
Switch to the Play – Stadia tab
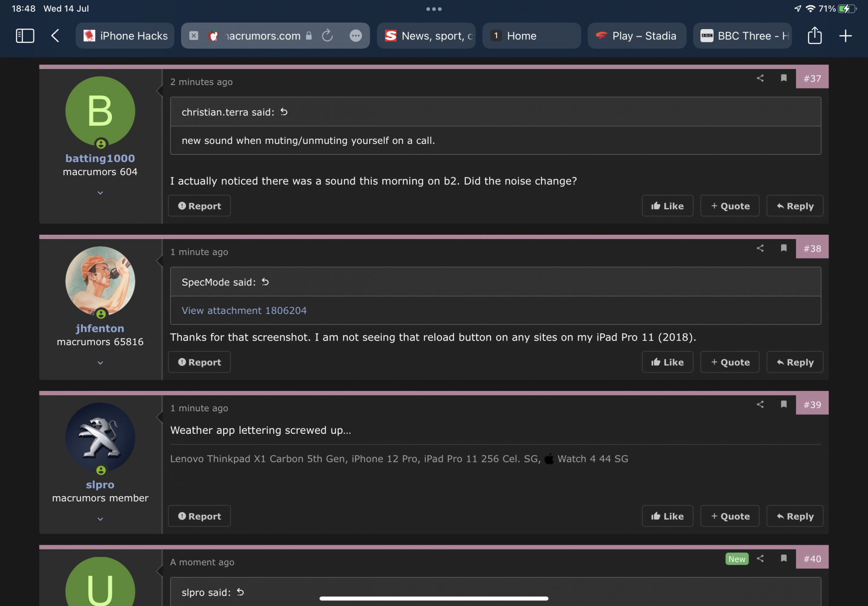(x=637, y=36)
